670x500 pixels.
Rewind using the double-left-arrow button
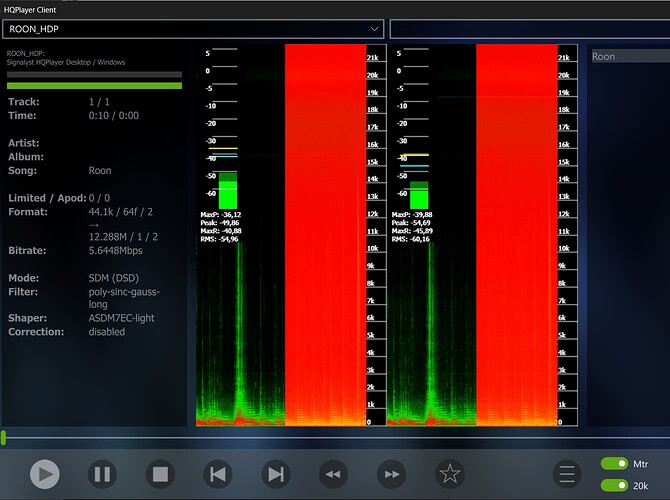pyautogui.click(x=334, y=474)
